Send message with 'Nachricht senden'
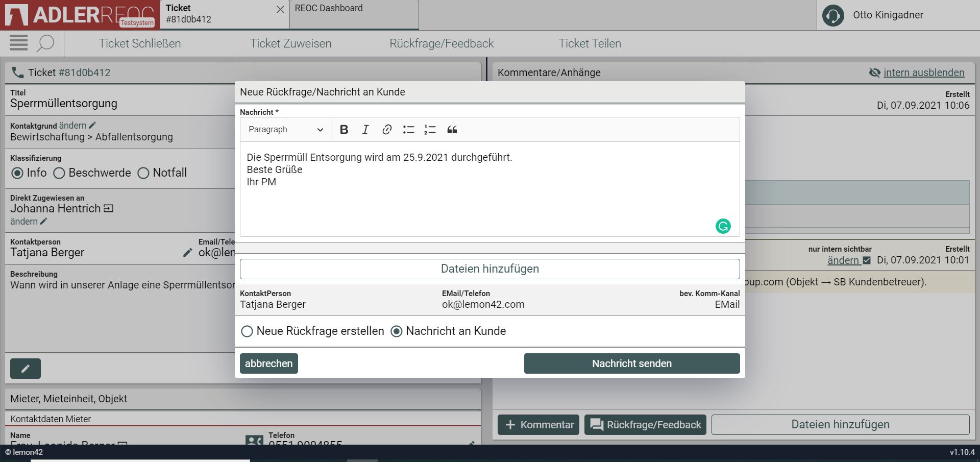 (631, 363)
